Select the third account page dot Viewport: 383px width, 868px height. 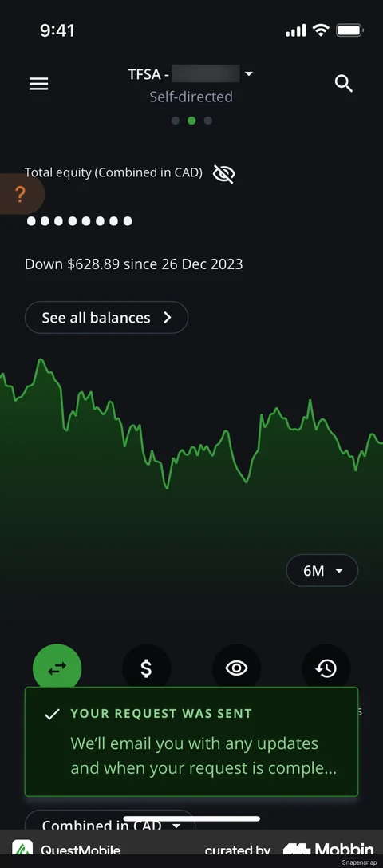(208, 121)
